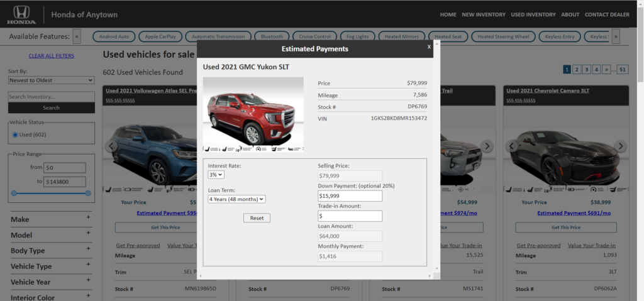The image size is (644, 301).
Task: Open CONTACT DEALER page
Action: point(607,14)
